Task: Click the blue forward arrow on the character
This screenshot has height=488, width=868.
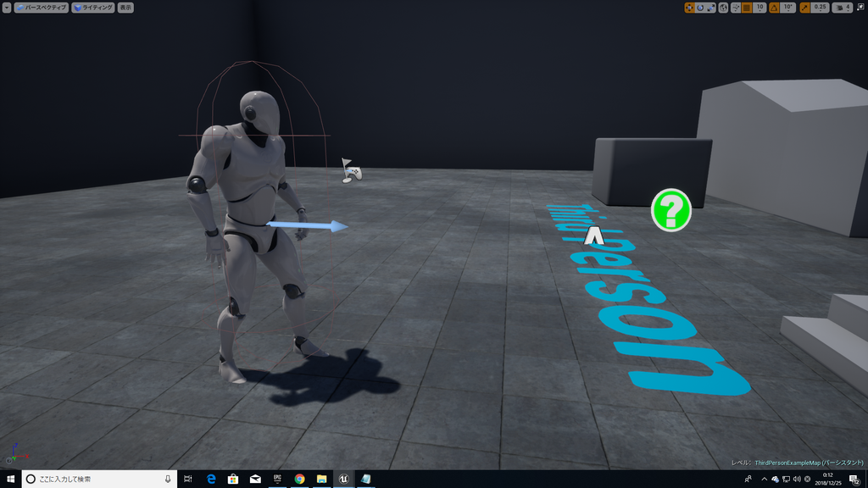Action: pos(308,225)
